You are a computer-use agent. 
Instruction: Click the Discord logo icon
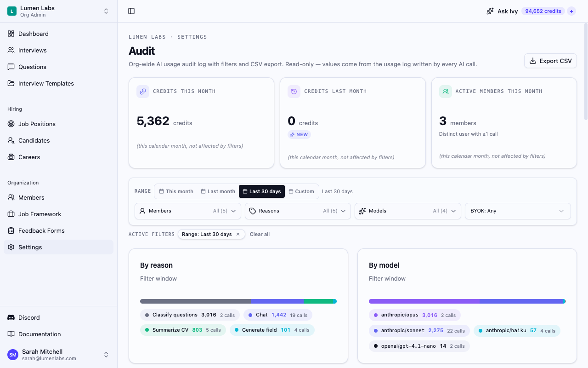point(11,317)
